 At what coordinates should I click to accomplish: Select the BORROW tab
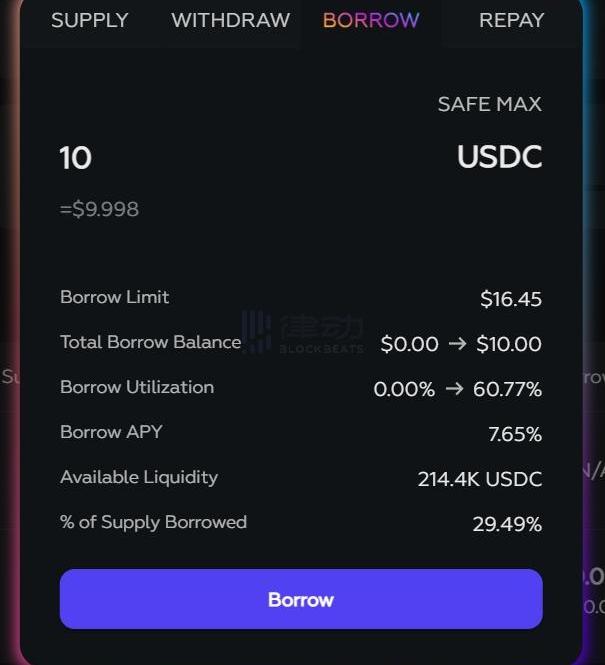pos(371,20)
